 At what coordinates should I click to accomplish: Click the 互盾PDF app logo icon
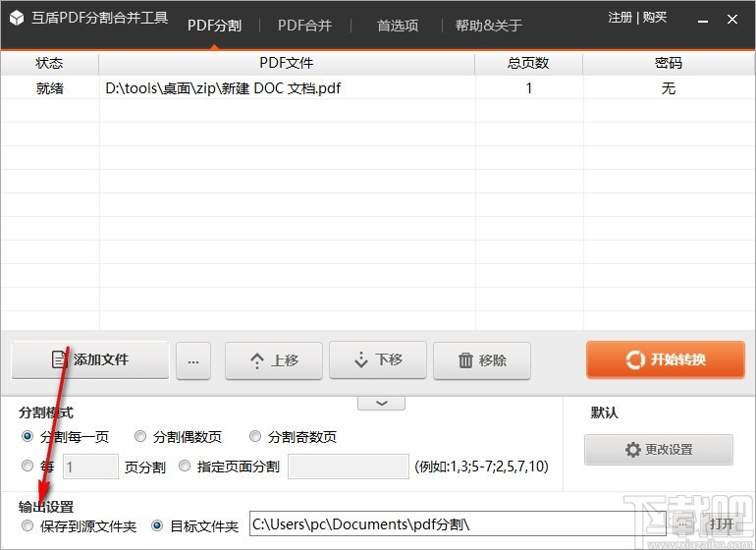coord(17,19)
